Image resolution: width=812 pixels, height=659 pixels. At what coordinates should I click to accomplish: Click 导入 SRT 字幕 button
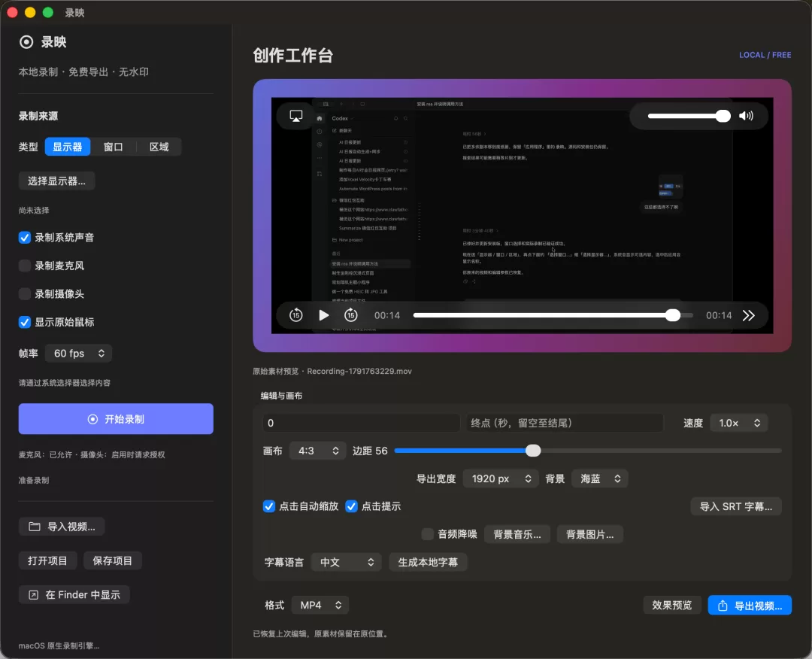[736, 507]
